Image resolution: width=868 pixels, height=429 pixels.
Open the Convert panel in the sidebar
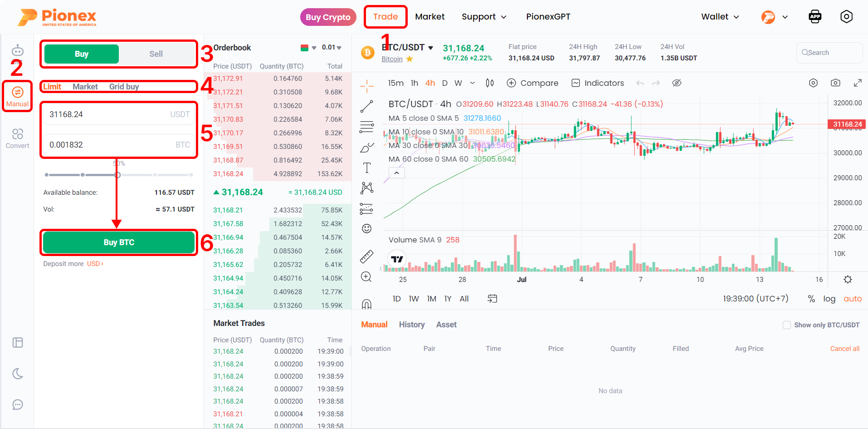pos(17,138)
